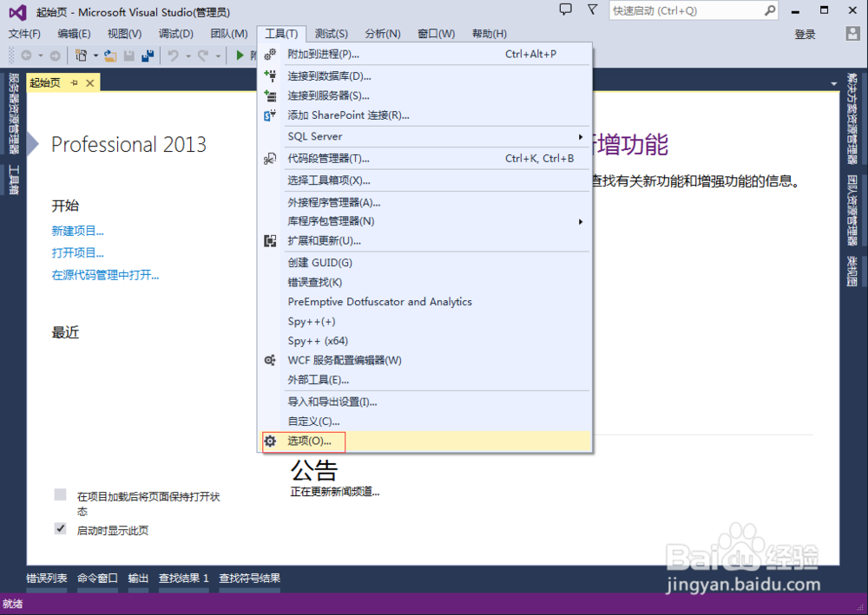Image resolution: width=868 pixels, height=615 pixels.
Task: Switch to the 错误列表 tab
Action: click(x=47, y=579)
